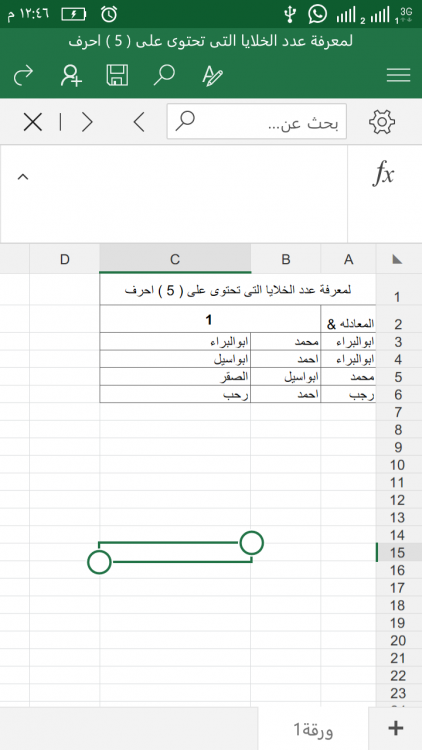Go to next search result arrow
This screenshot has width=422, height=750.
(x=87, y=122)
